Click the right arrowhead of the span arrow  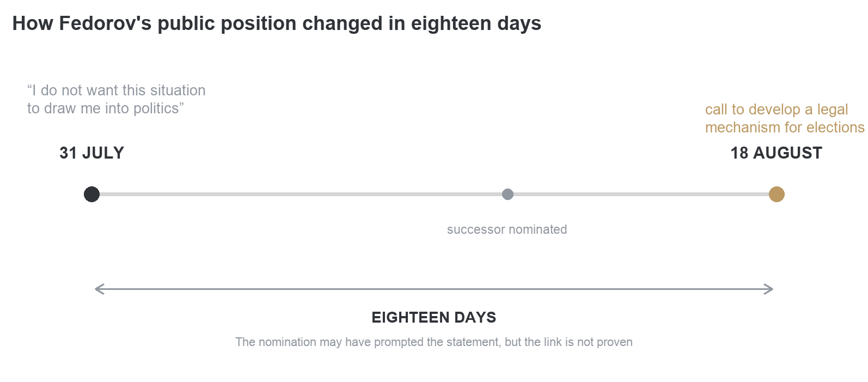(768, 289)
